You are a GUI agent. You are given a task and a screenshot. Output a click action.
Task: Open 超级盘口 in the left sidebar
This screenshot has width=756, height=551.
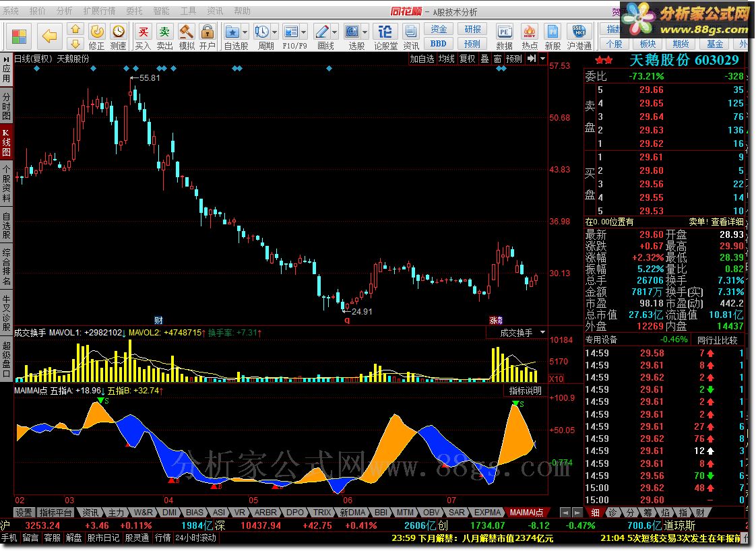click(6, 360)
